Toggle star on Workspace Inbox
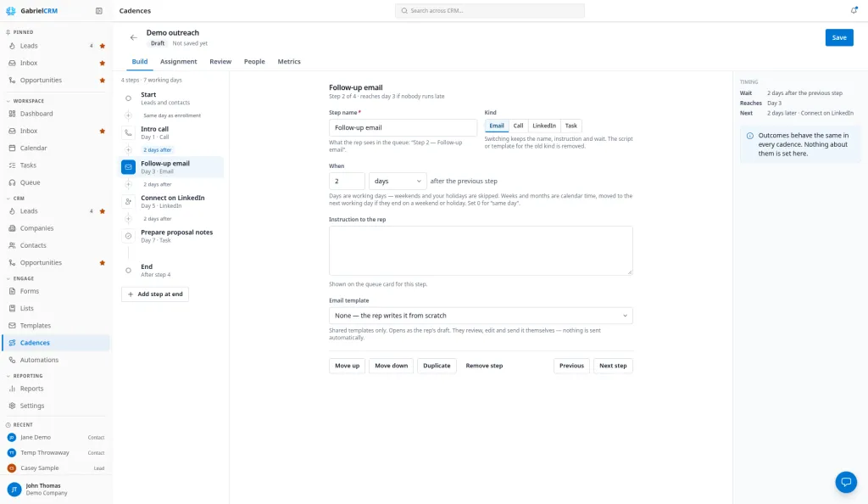 click(103, 132)
